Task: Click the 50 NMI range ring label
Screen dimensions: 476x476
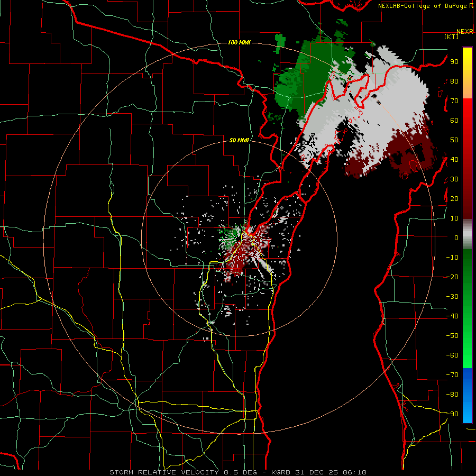Action: (239, 140)
